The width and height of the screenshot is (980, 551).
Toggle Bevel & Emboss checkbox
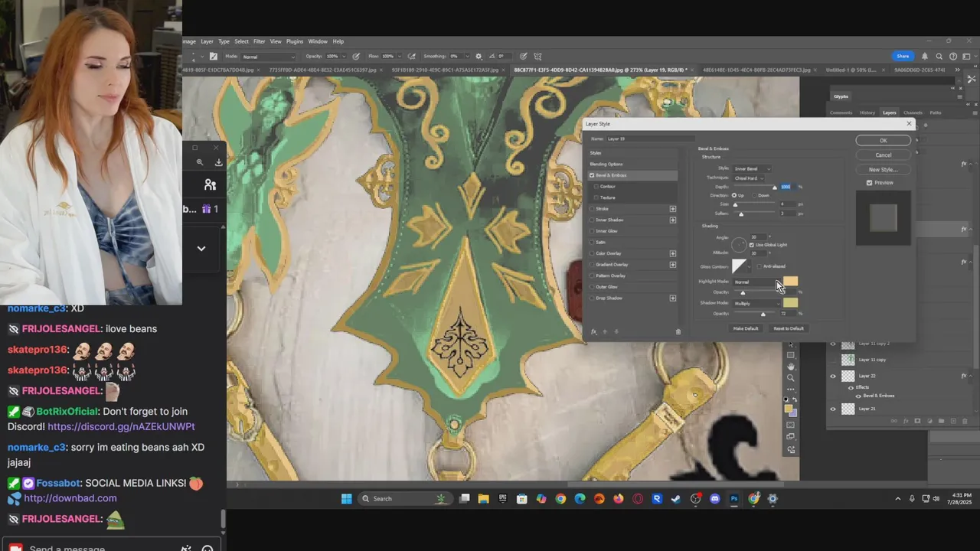coord(592,175)
